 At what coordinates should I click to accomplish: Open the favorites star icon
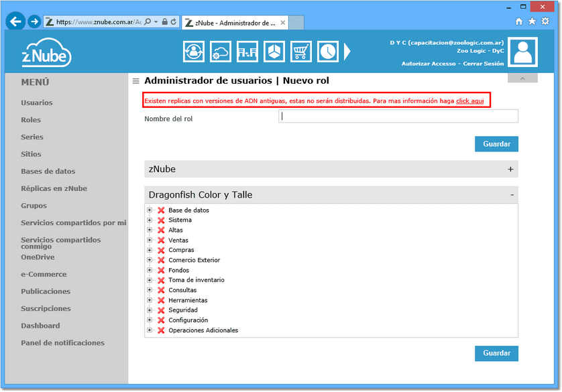coord(532,21)
